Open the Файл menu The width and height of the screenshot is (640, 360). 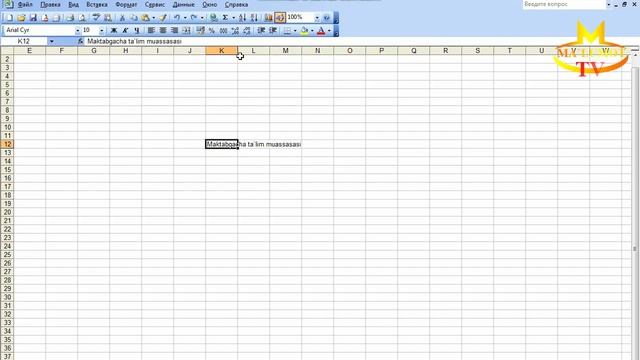click(x=25, y=4)
